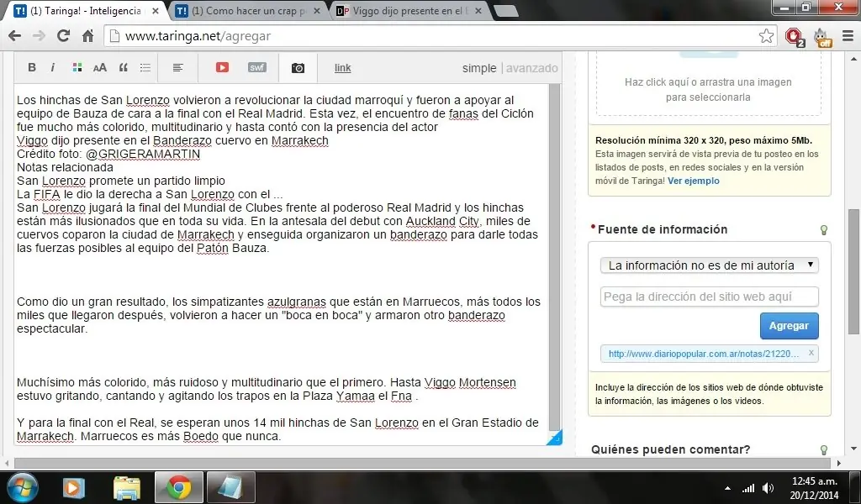Open the Windows Start menu
The height and width of the screenshot is (504, 861).
23,487
